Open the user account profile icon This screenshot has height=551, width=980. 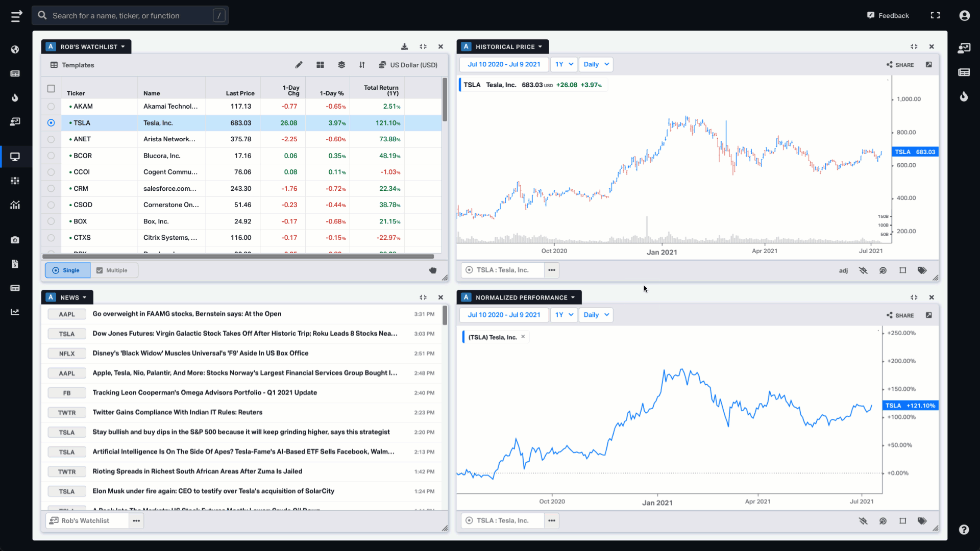click(x=964, y=16)
